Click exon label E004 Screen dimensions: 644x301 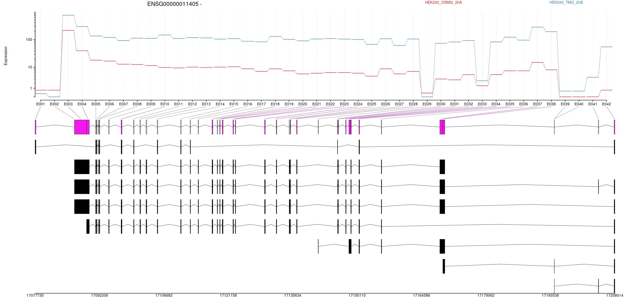82,104
